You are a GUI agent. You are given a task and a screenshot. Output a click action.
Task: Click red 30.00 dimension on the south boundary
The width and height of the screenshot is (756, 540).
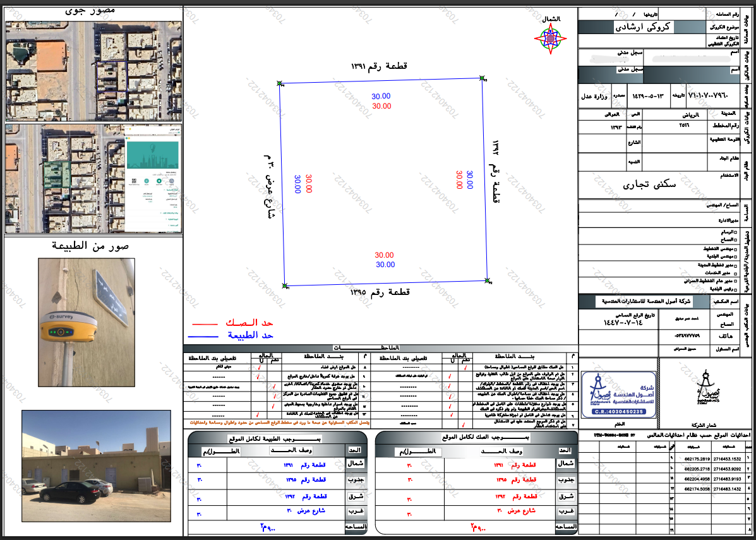click(384, 255)
